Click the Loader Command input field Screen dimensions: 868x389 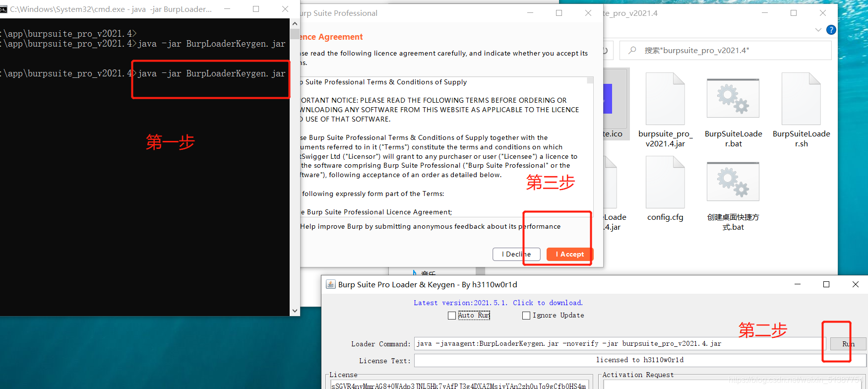pyautogui.click(x=620, y=343)
